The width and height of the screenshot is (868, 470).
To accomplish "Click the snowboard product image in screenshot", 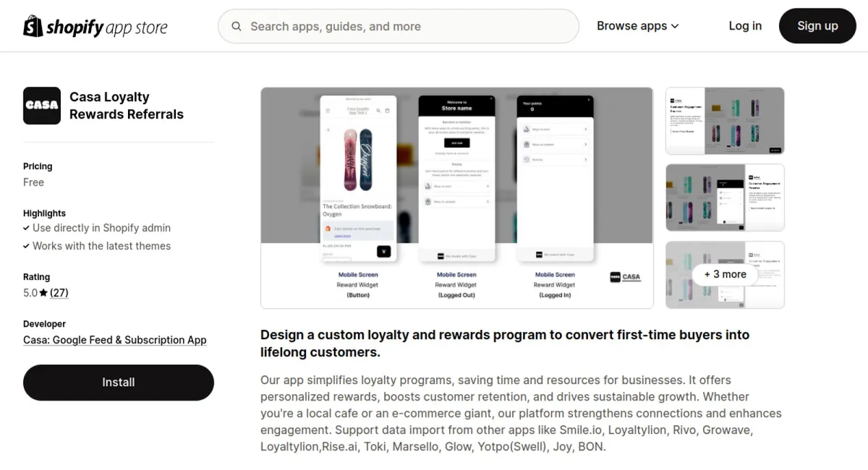I will pyautogui.click(x=358, y=160).
